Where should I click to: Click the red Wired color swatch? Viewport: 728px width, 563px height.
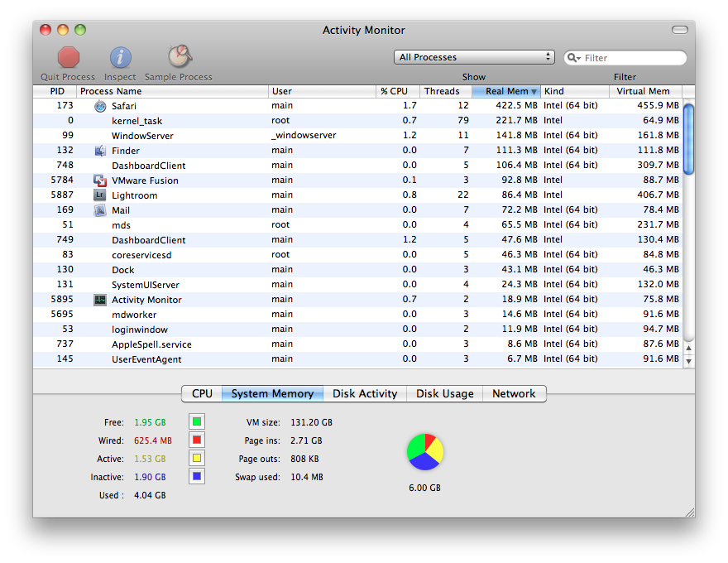point(197,440)
